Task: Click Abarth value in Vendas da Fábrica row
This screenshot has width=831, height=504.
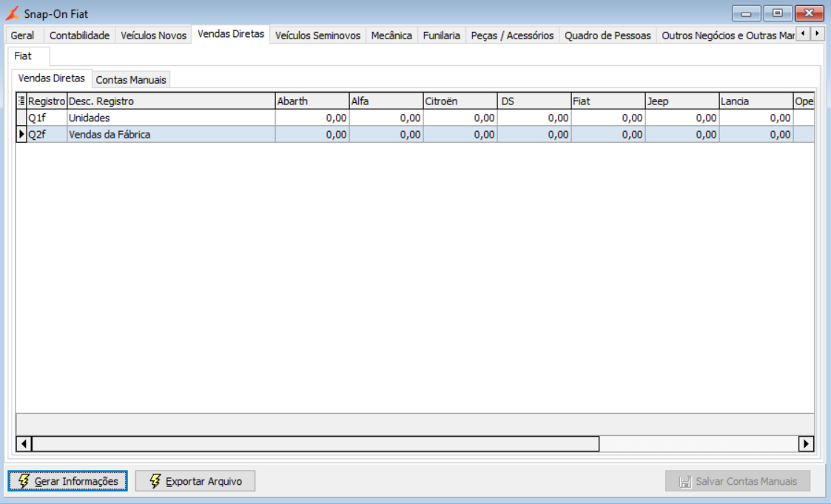Action: (x=312, y=134)
